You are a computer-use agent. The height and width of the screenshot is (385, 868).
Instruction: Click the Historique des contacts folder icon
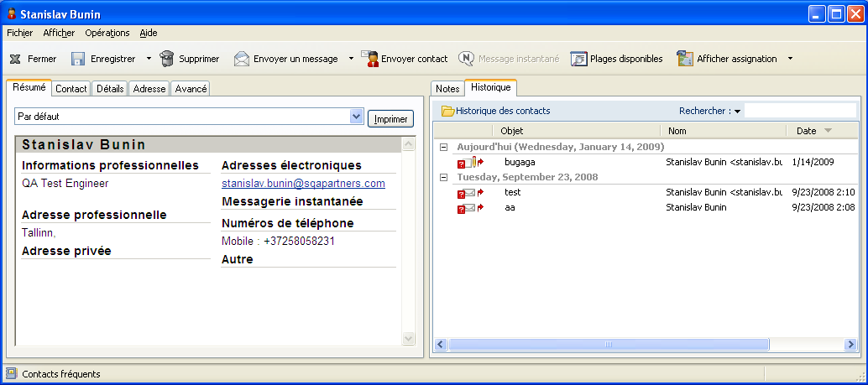click(447, 112)
